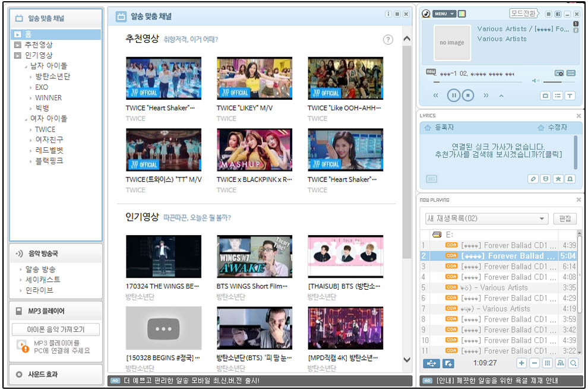Click the question mark help icon

pyautogui.click(x=388, y=39)
